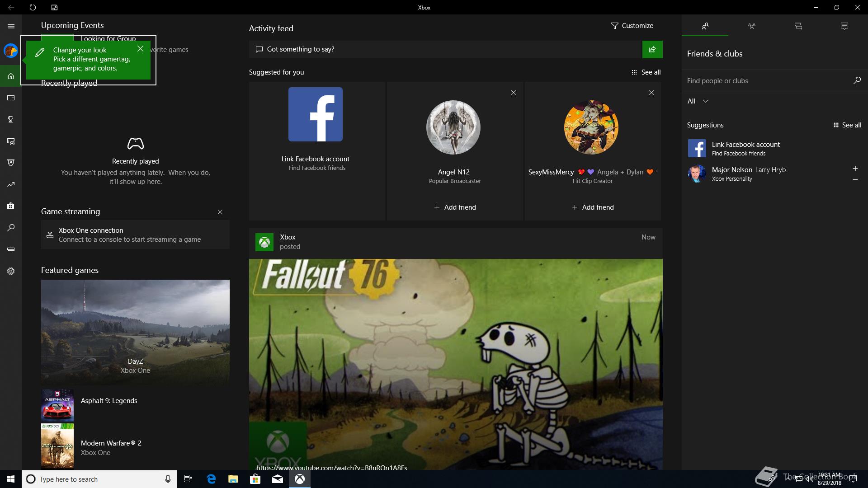Go to Home in sidebar
This screenshot has width=868, height=488.
[11, 76]
